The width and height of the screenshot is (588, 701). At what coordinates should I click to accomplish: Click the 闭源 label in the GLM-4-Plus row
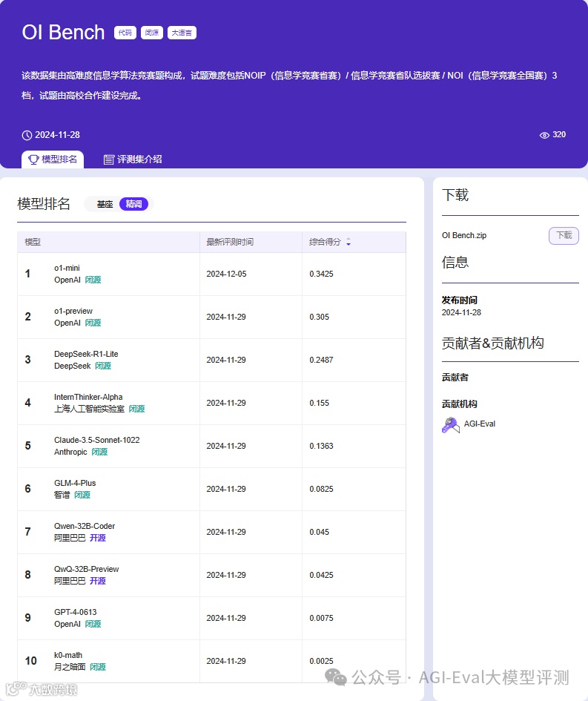click(x=82, y=495)
